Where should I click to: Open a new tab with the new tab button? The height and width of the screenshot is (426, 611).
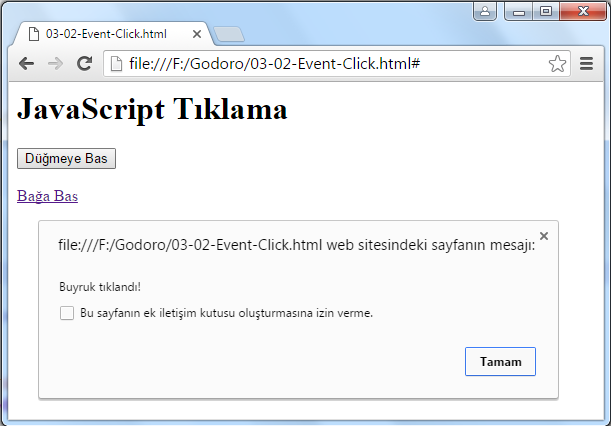pos(230,34)
